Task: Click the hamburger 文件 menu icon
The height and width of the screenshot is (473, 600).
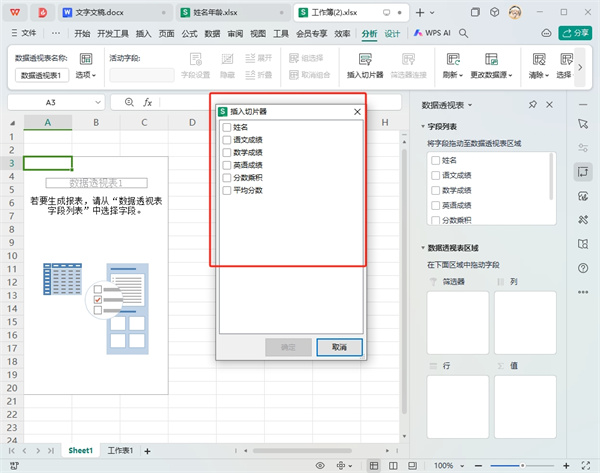Action: point(14,33)
